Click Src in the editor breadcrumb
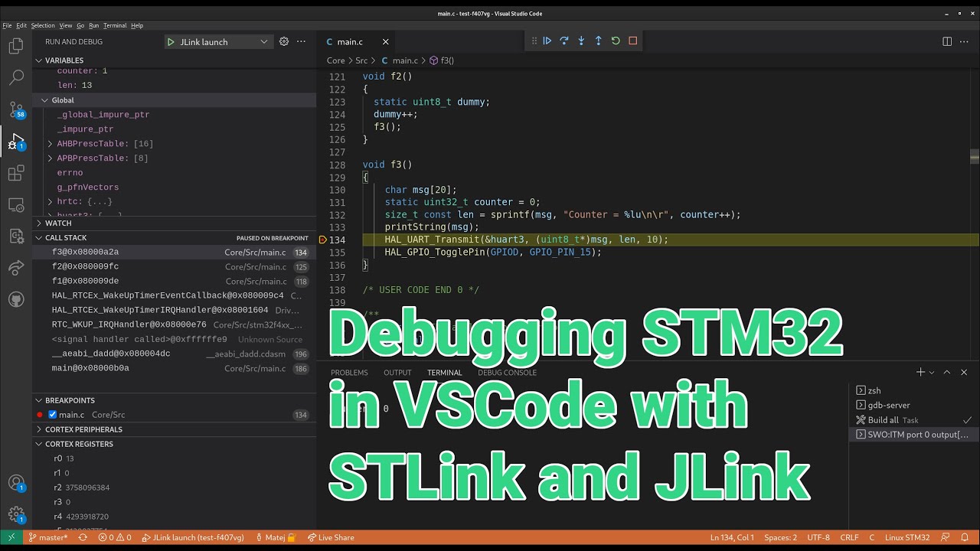980x551 pixels. [361, 60]
